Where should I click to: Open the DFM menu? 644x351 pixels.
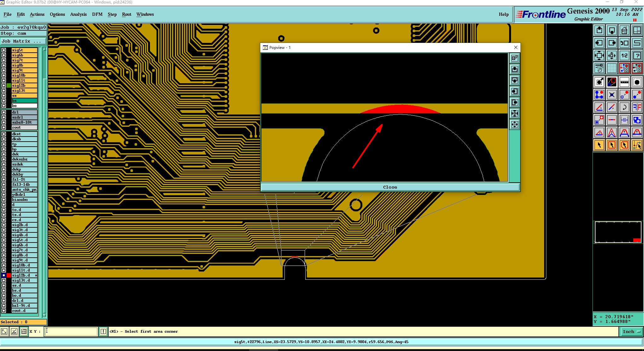pyautogui.click(x=97, y=14)
